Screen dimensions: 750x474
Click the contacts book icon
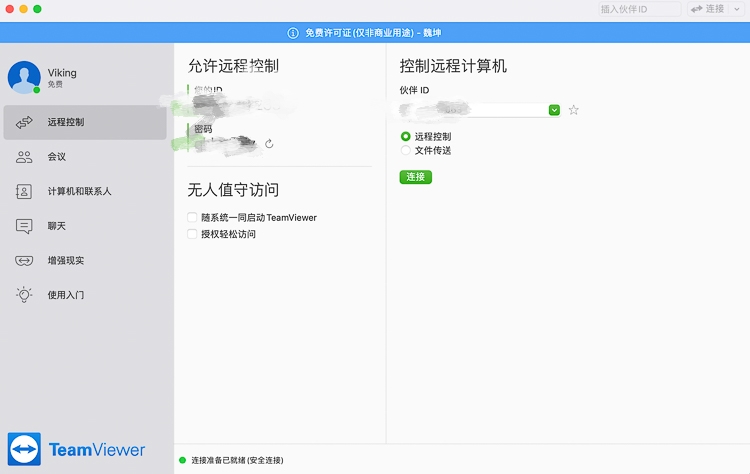24,191
